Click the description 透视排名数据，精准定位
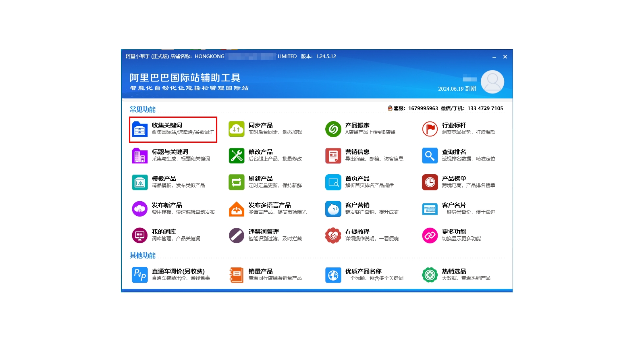This screenshot has width=644, height=346. pos(468,159)
